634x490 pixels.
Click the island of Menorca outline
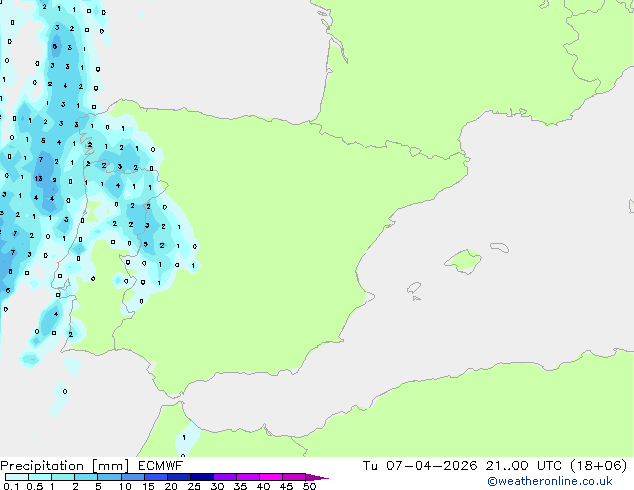[x=500, y=247]
